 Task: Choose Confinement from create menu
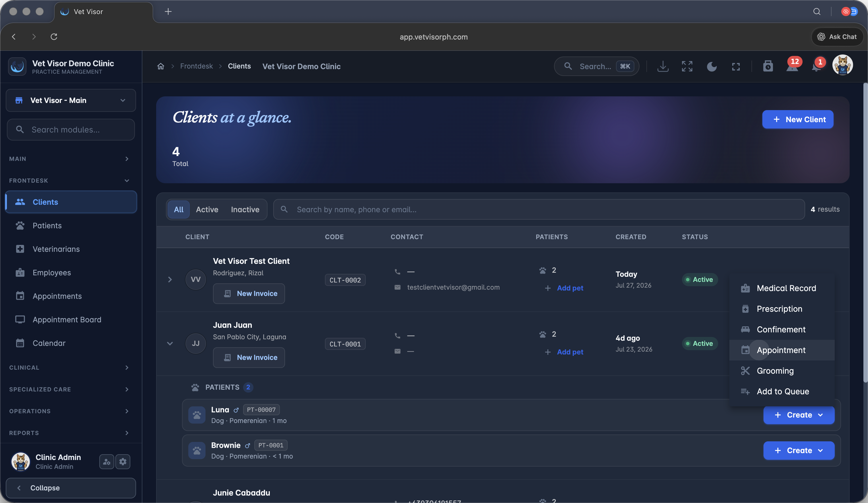coord(782,329)
